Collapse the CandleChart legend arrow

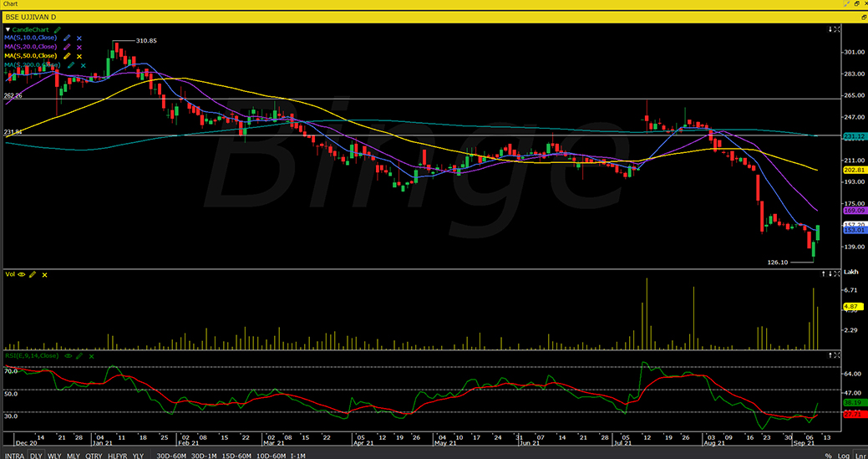(8, 29)
